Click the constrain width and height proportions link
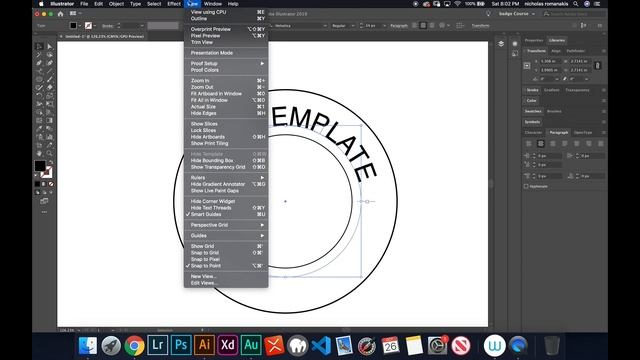 [x=598, y=65]
